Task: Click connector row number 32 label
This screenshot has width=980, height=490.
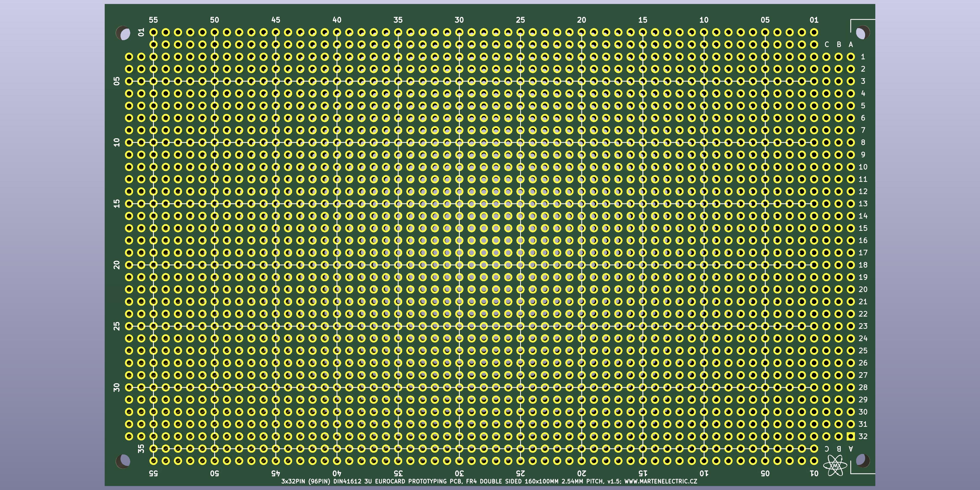Action: [x=863, y=436]
